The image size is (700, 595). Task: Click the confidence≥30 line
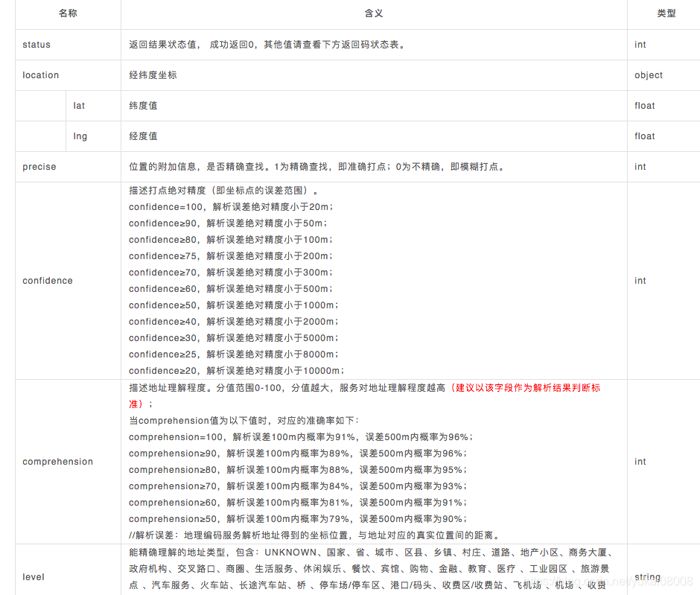234,338
